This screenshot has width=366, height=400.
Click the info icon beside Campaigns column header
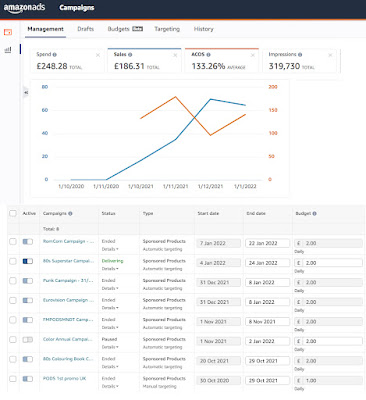[x=70, y=213]
